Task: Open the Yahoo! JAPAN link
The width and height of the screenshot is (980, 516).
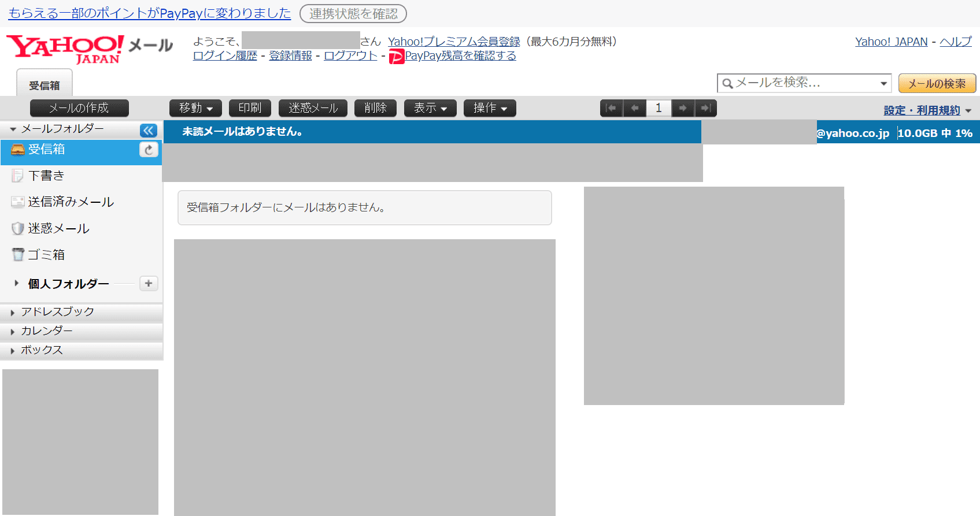Action: (x=892, y=42)
